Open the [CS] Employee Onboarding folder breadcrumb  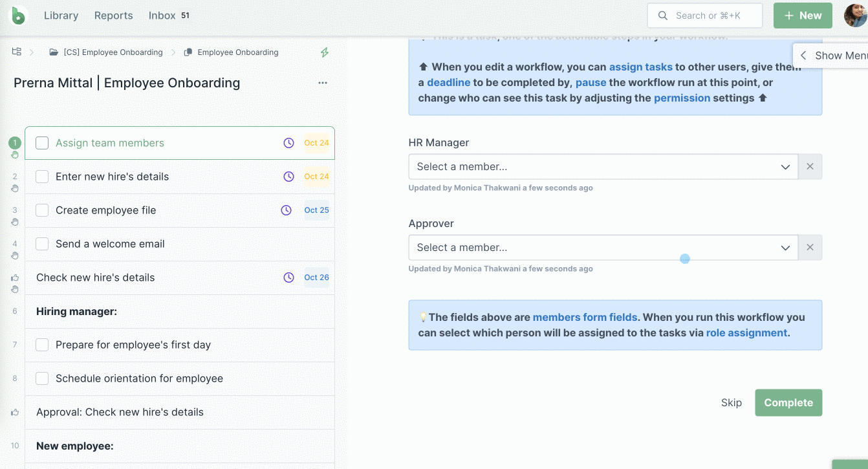pyautogui.click(x=106, y=52)
